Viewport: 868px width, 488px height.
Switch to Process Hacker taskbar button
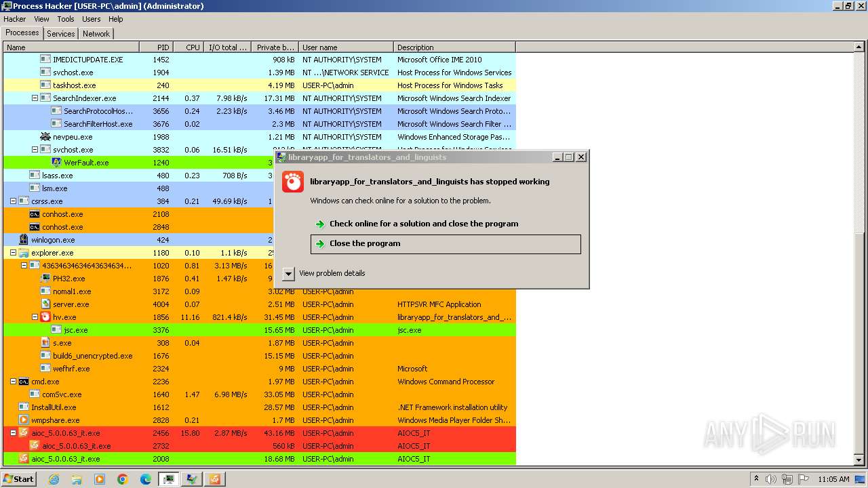[x=169, y=479]
